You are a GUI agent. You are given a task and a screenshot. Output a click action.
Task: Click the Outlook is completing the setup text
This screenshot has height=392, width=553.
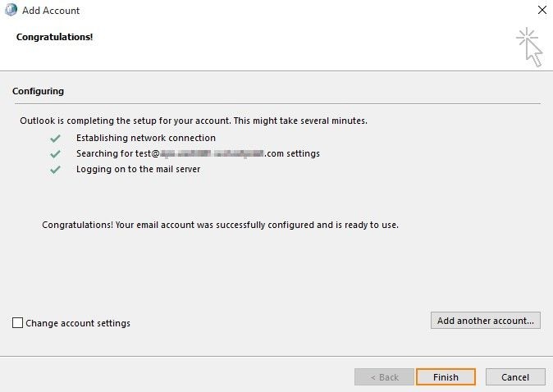(194, 121)
